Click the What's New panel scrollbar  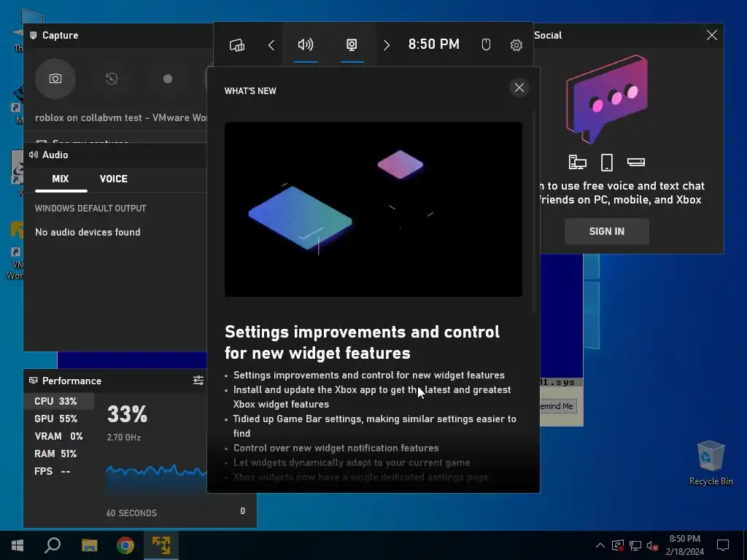(533, 209)
